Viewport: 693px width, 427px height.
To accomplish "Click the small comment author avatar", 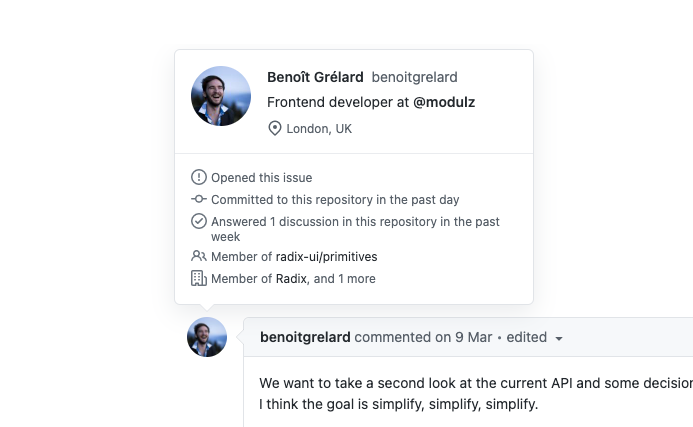I will [x=207, y=337].
